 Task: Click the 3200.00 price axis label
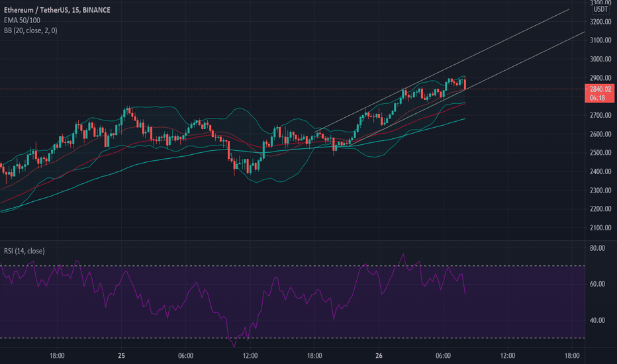[600, 22]
